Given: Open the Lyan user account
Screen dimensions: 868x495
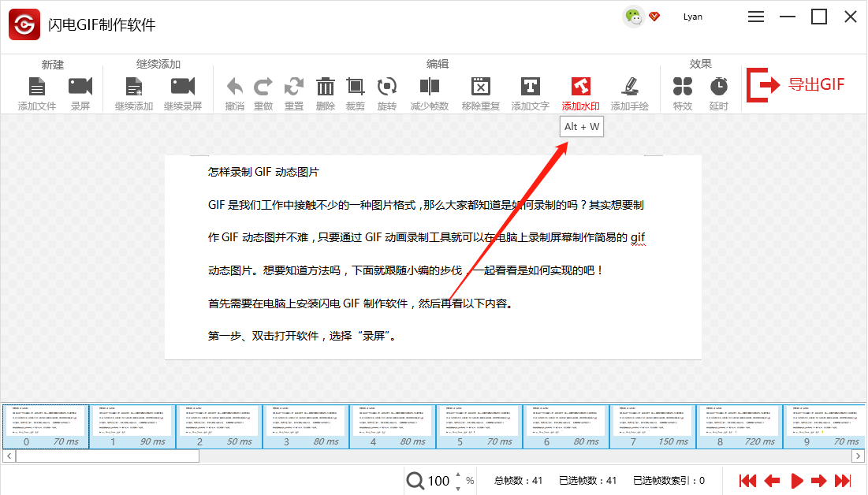Looking at the screenshot, I should tap(692, 17).
